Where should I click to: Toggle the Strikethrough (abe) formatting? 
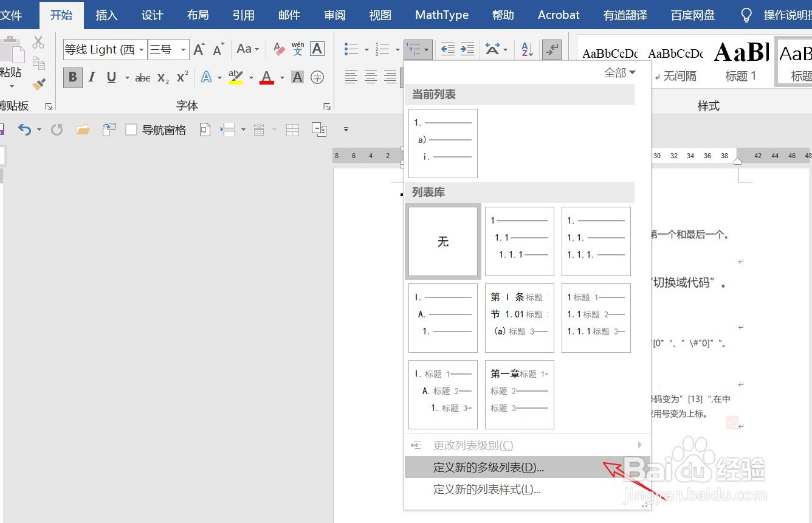click(142, 78)
